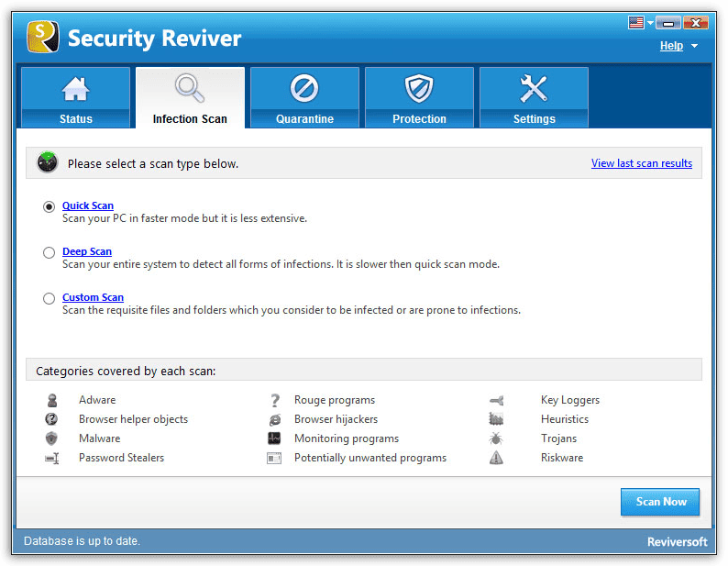Click the Password Stealers icon
The width and height of the screenshot is (728, 566).
(x=52, y=458)
